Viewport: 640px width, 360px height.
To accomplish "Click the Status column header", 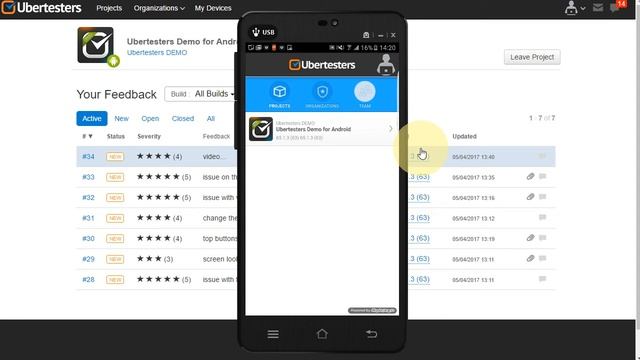I will tap(116, 136).
